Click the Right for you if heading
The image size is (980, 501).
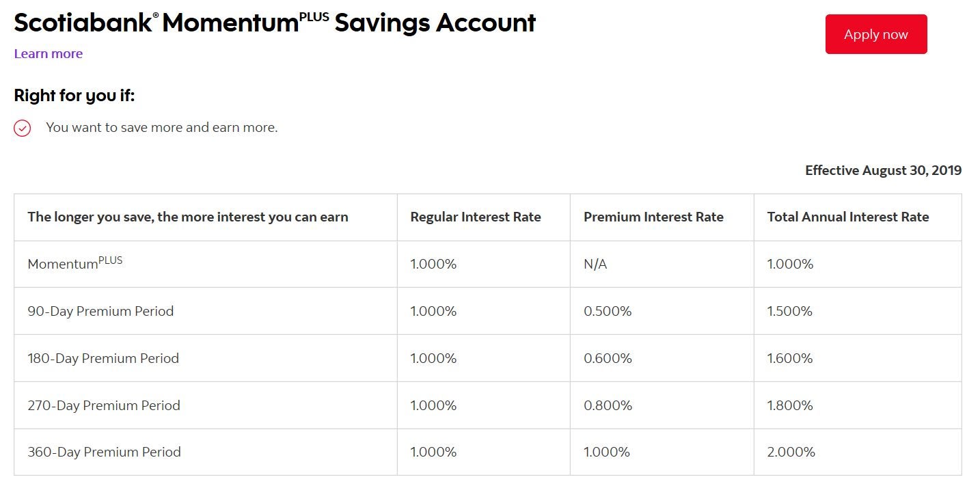[x=74, y=96]
